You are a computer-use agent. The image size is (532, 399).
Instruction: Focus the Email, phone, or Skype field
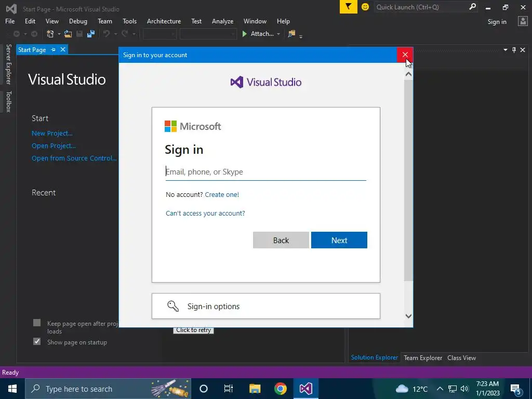265,171
